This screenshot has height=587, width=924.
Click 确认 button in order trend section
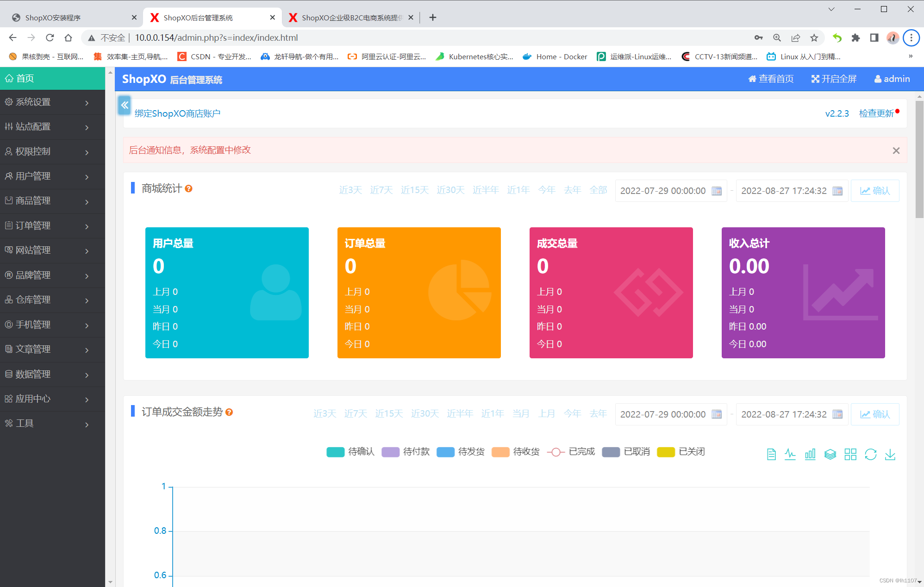click(875, 414)
